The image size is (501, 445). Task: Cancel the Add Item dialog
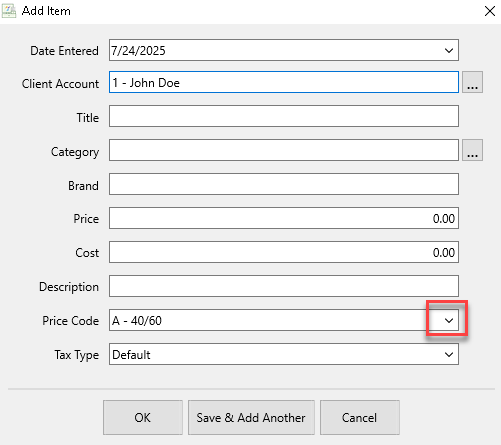(x=360, y=417)
